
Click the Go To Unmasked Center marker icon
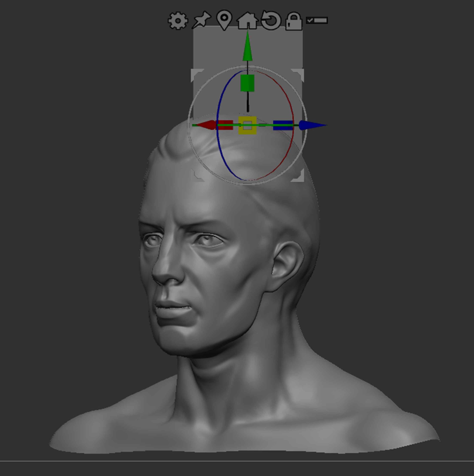coord(224,20)
